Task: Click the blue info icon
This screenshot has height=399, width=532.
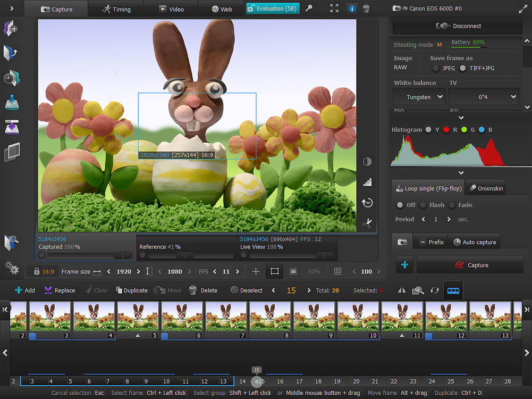Action: click(352, 9)
